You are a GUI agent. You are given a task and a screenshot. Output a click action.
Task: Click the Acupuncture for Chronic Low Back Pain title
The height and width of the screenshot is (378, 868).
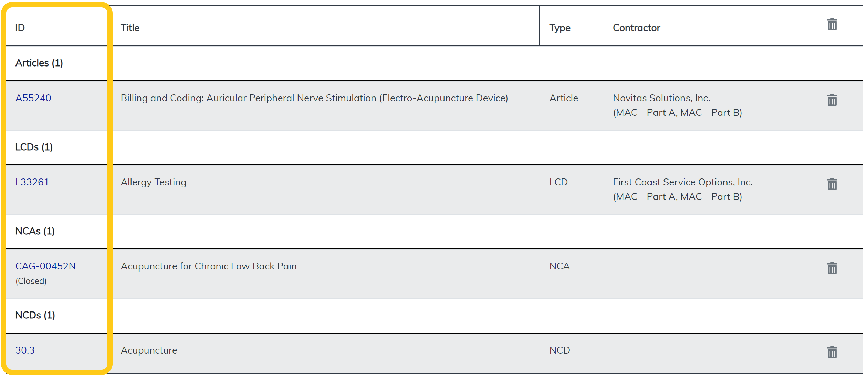point(208,266)
